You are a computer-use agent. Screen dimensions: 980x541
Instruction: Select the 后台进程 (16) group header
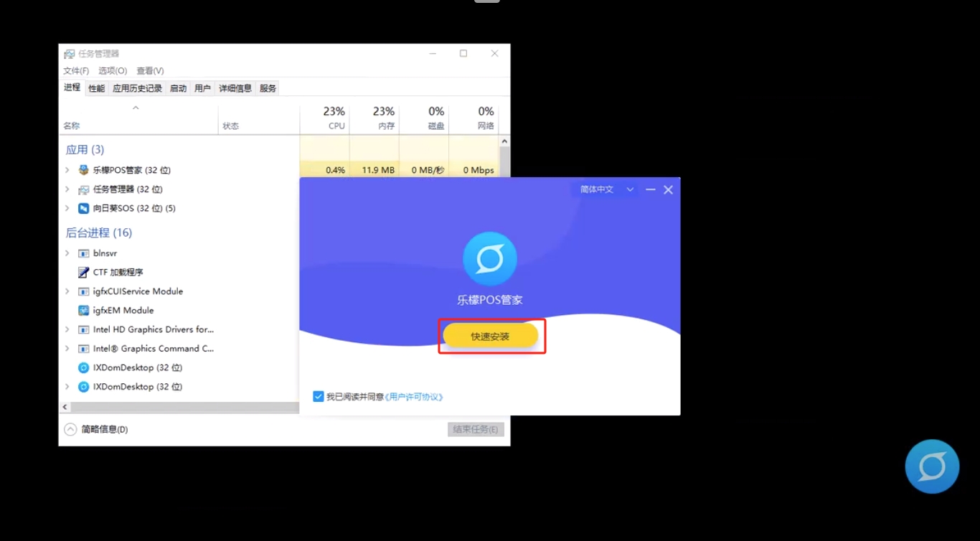point(99,232)
